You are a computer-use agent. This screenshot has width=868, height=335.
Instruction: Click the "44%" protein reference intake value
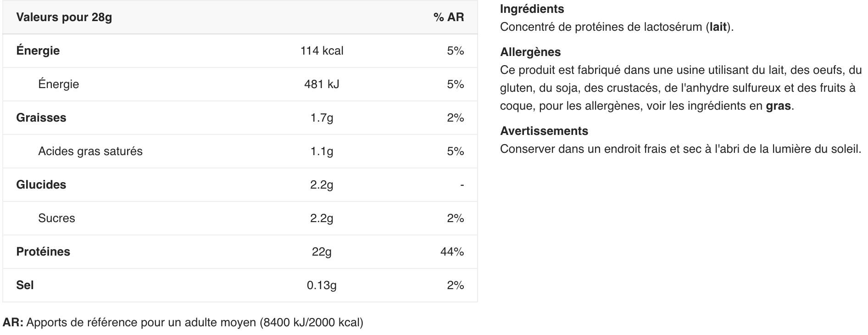coord(452,252)
